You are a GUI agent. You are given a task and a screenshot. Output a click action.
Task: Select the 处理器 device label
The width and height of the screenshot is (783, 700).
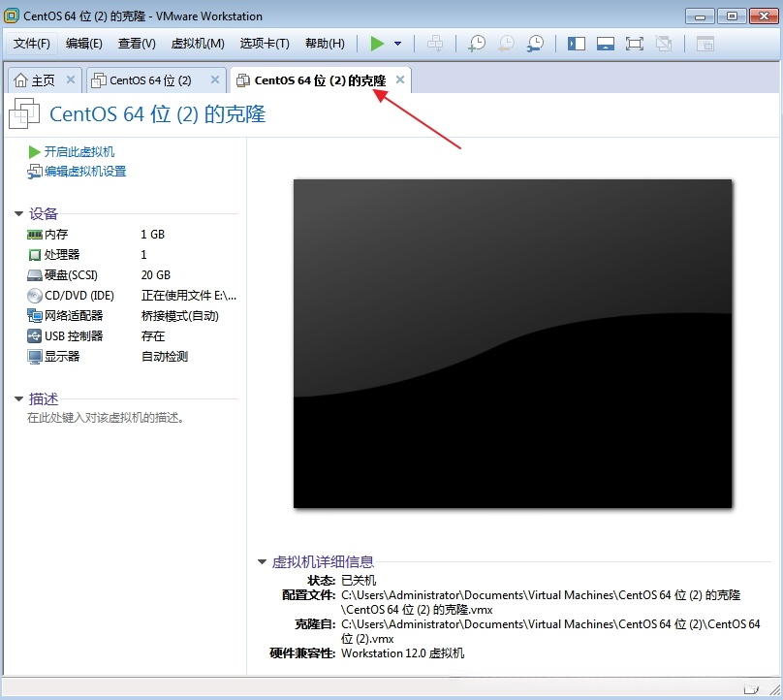[x=62, y=255]
